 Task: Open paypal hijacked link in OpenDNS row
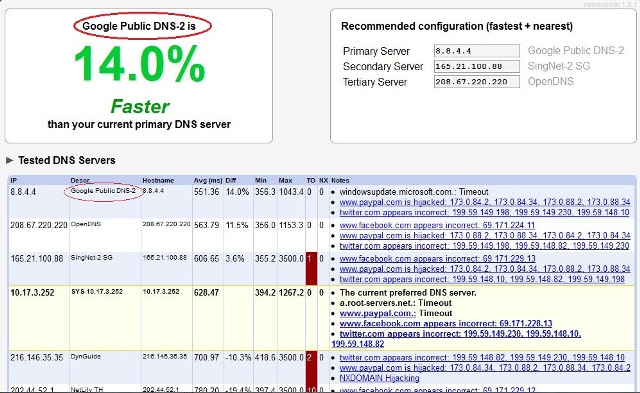(485, 235)
